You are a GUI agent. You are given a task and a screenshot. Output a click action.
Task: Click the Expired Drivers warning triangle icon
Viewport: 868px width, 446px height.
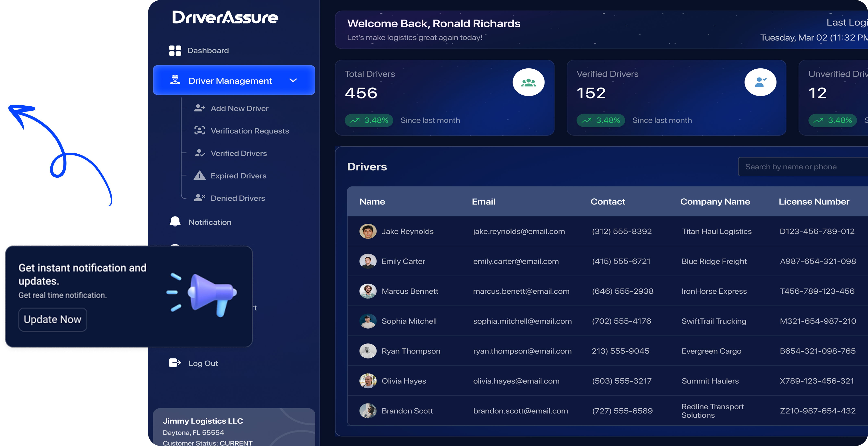[x=200, y=176]
